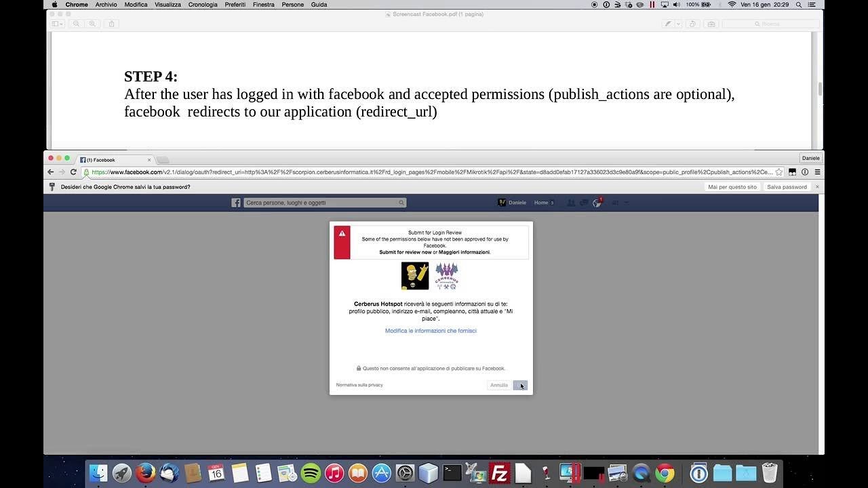Open iBooks from the Dock
Screen dimensions: 868x488
tap(358, 472)
